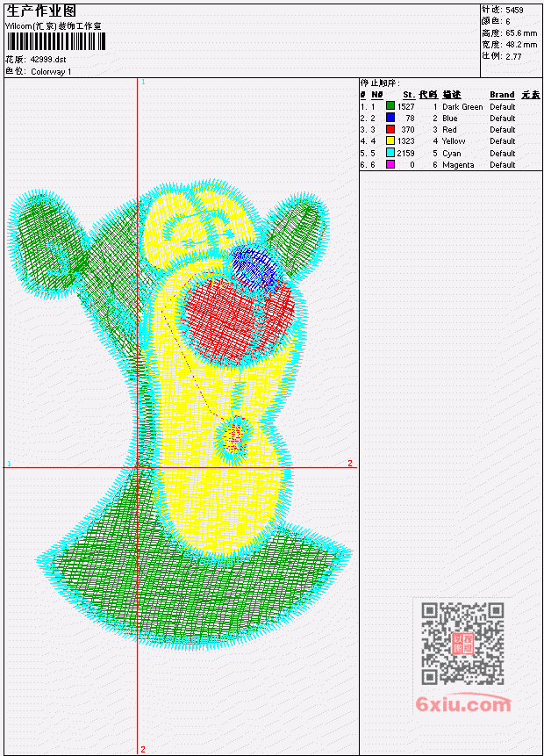Click 'Default' brand in Dark Green row
The image size is (544, 756).
coord(503,106)
